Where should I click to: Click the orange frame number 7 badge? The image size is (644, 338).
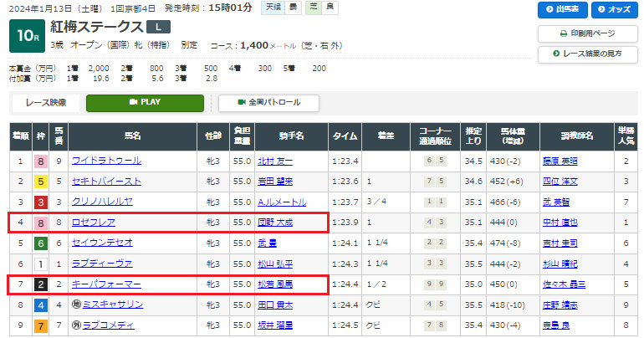39,326
